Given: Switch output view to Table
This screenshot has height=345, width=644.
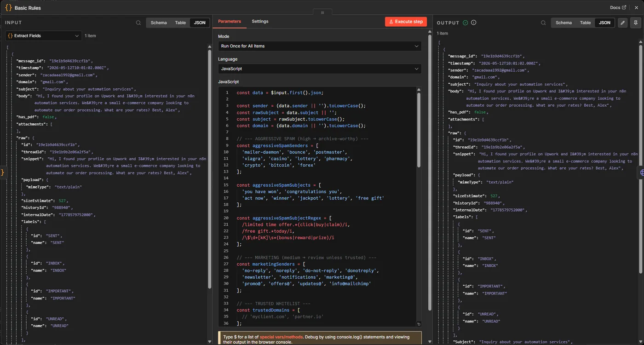Looking at the screenshot, I should [585, 23].
